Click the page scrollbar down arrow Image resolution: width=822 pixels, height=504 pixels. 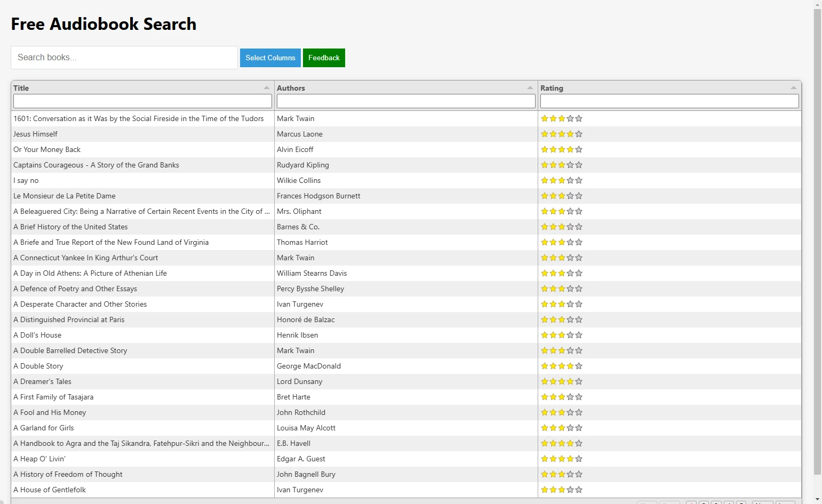click(817, 499)
